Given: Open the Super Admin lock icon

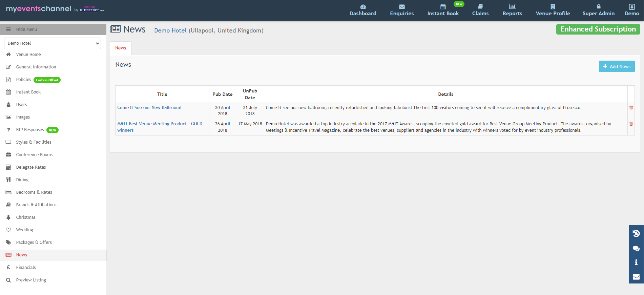Looking at the screenshot, I should [599, 6].
